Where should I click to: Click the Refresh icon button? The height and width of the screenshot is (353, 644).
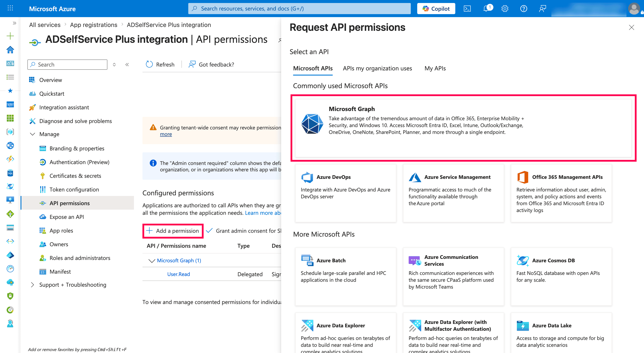click(x=160, y=64)
